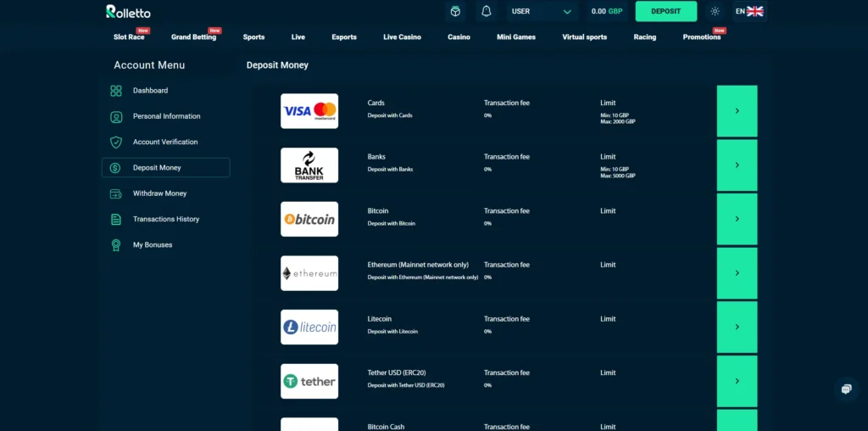Screen dimensions: 868x431
Task: Click the 0.00 GBP balance display
Action: 606,11
